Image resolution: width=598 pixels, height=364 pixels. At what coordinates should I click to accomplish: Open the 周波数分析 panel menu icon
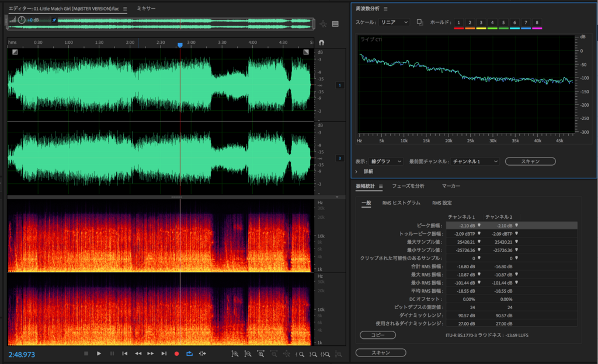coord(385,9)
